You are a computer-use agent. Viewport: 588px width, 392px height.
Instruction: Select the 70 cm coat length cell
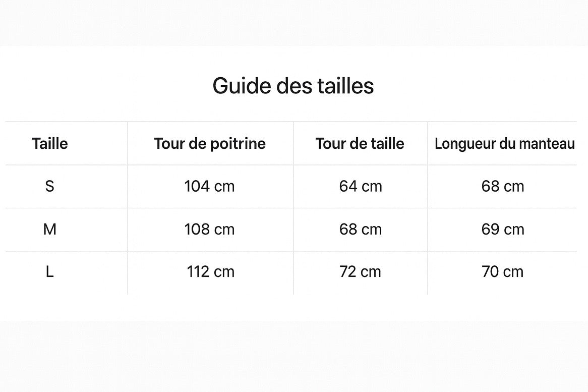[503, 272]
